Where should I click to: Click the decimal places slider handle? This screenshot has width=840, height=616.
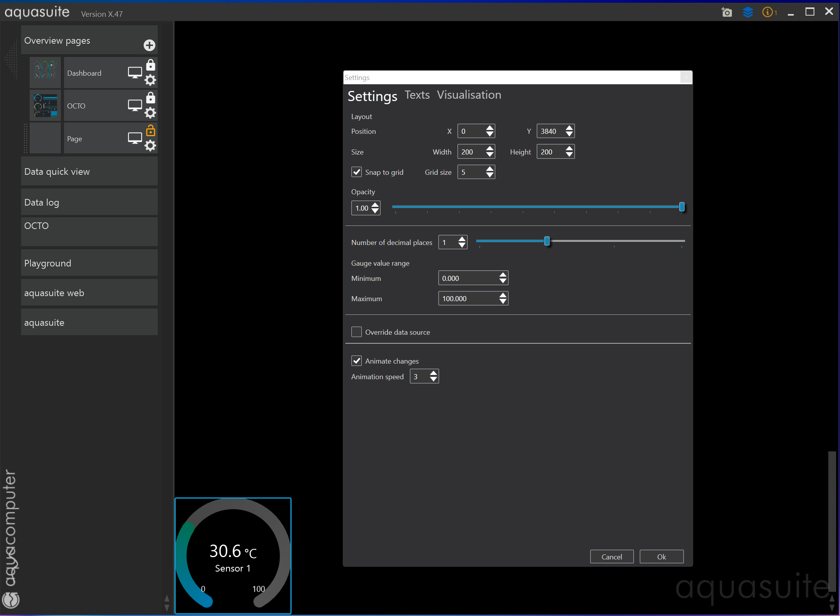click(547, 241)
